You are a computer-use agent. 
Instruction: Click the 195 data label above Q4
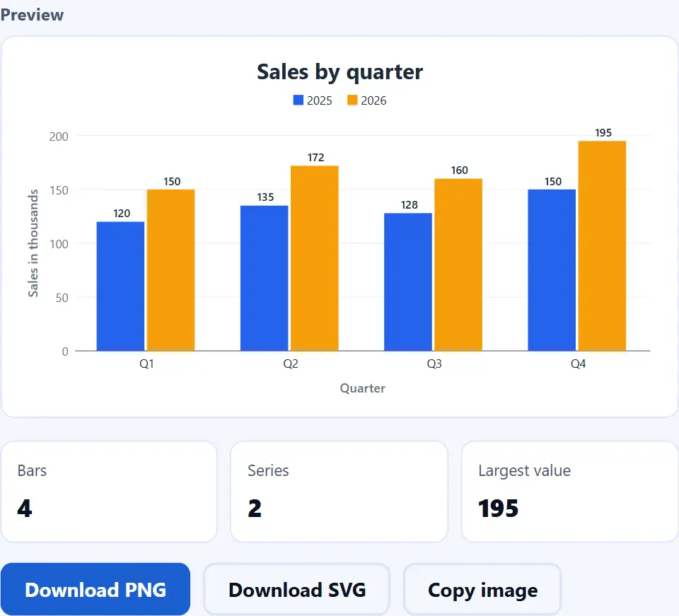[x=603, y=133]
